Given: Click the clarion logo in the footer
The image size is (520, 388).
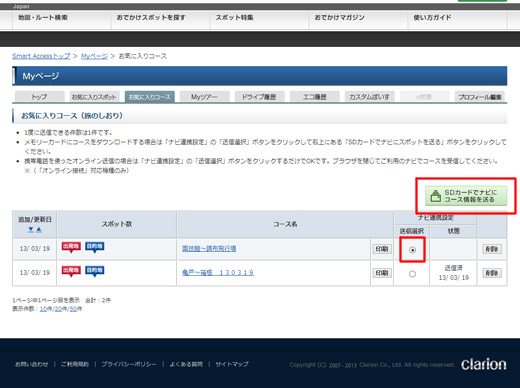Looking at the screenshot, I should 483,364.
